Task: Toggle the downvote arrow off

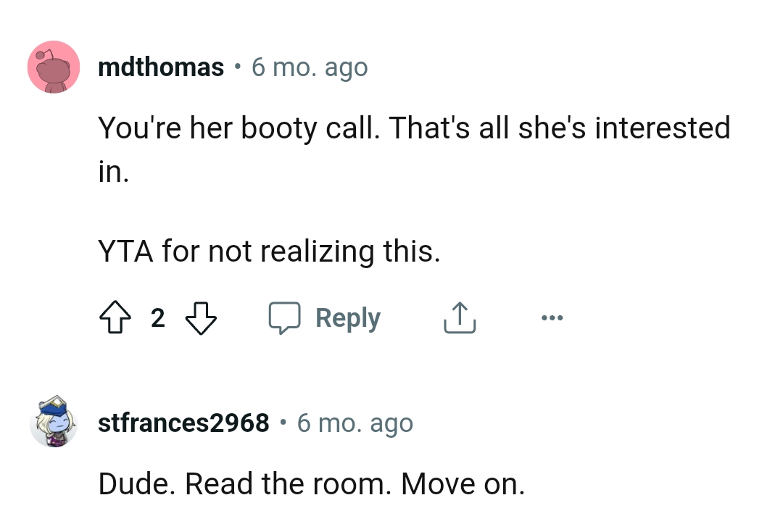Action: click(x=202, y=317)
